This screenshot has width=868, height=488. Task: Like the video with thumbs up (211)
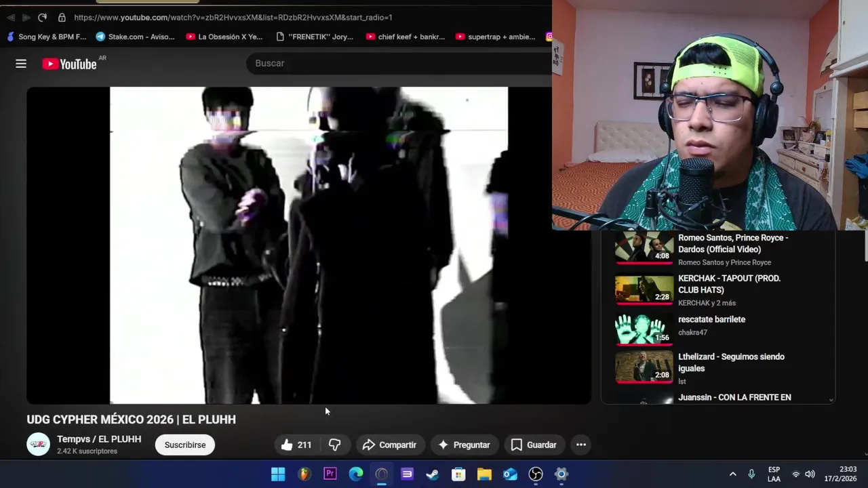296,445
